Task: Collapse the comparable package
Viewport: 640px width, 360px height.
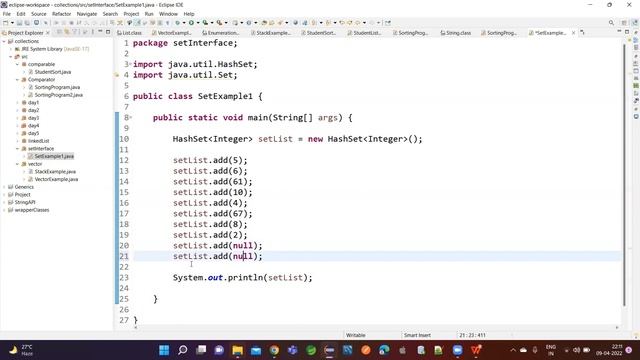Action: click(x=18, y=64)
